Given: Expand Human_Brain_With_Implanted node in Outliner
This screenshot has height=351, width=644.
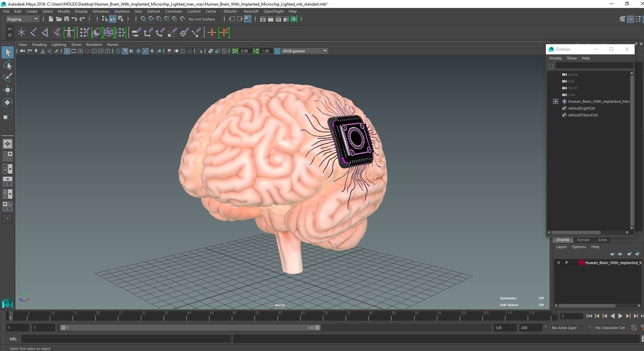Looking at the screenshot, I should [x=556, y=102].
